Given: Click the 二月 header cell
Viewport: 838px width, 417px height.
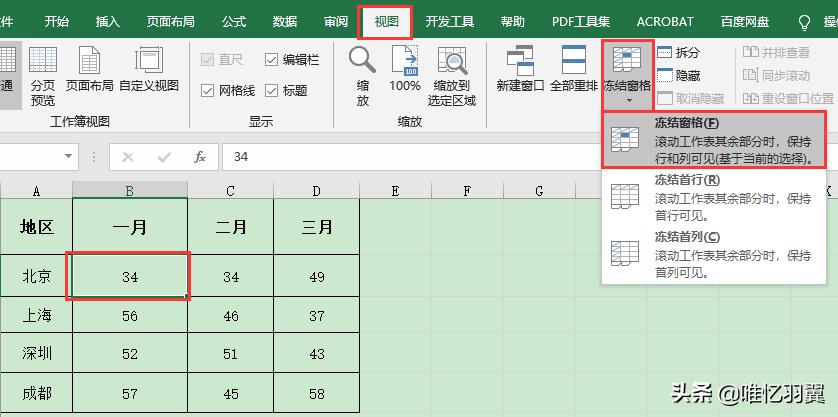Looking at the screenshot, I should click(230, 227).
